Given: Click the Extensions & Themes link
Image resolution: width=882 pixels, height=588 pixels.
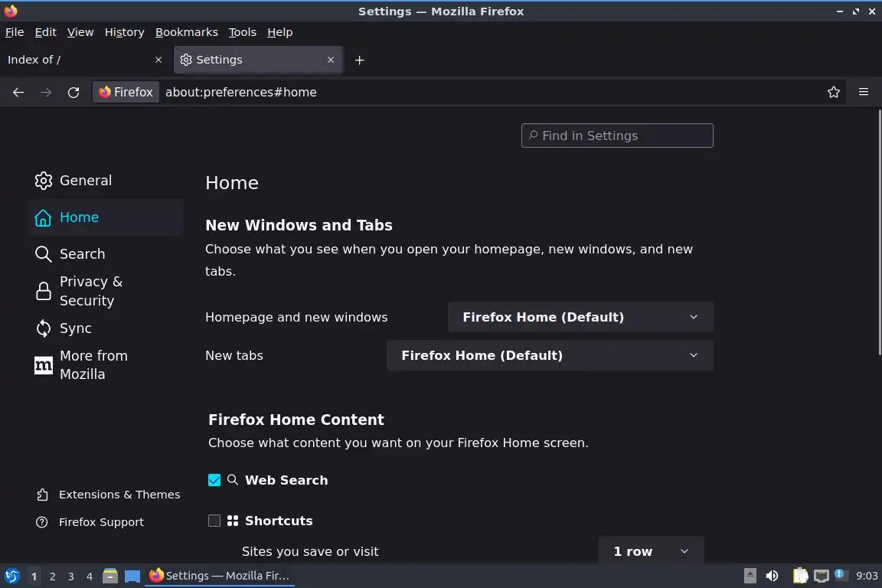Looking at the screenshot, I should click(x=119, y=495).
